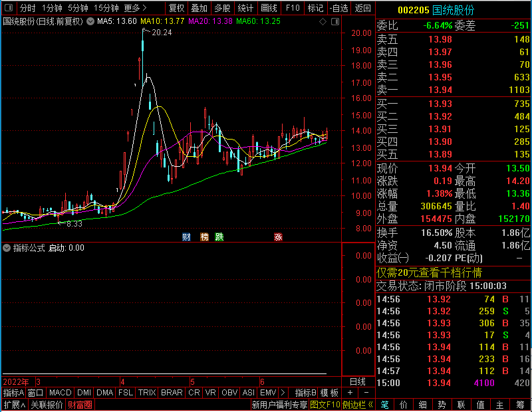This screenshot has height=412, width=532.
Task: Select the 联 linked tab
Action: [461, 405]
